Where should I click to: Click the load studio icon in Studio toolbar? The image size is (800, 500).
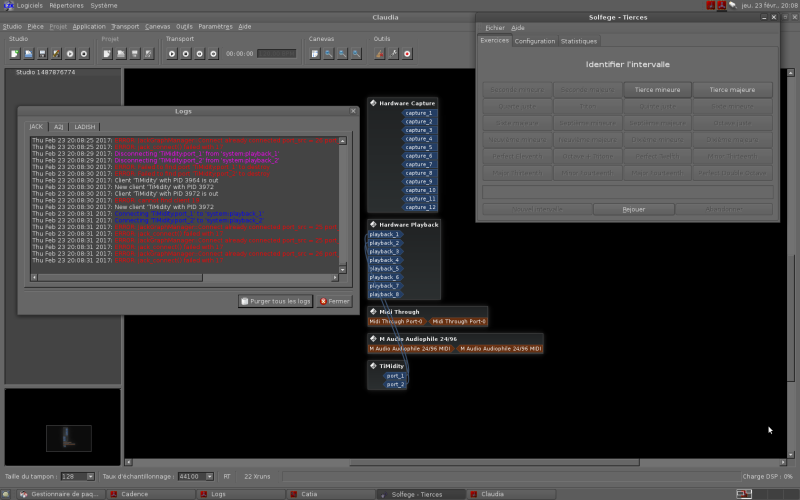click(x=29, y=53)
